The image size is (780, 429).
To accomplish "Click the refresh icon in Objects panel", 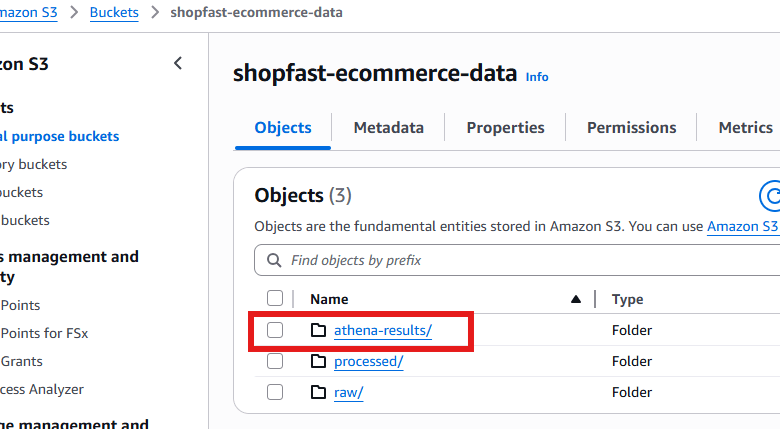I will 770,194.
